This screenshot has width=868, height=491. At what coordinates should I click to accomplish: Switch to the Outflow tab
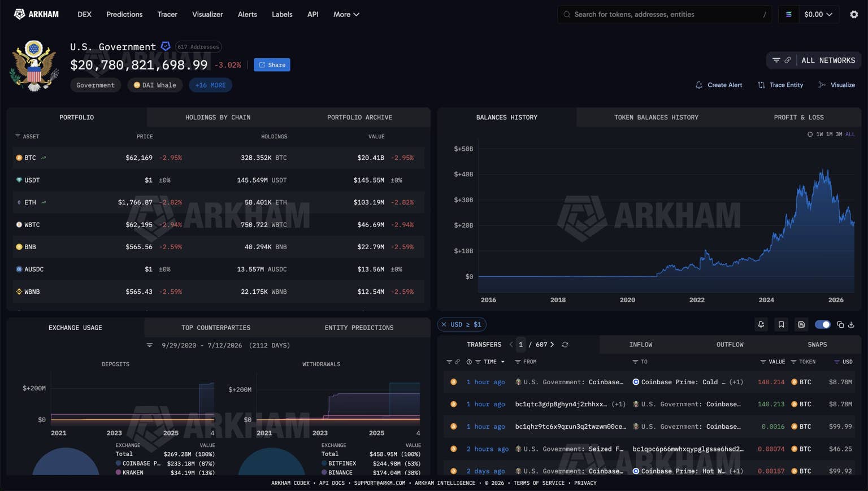[x=730, y=345]
